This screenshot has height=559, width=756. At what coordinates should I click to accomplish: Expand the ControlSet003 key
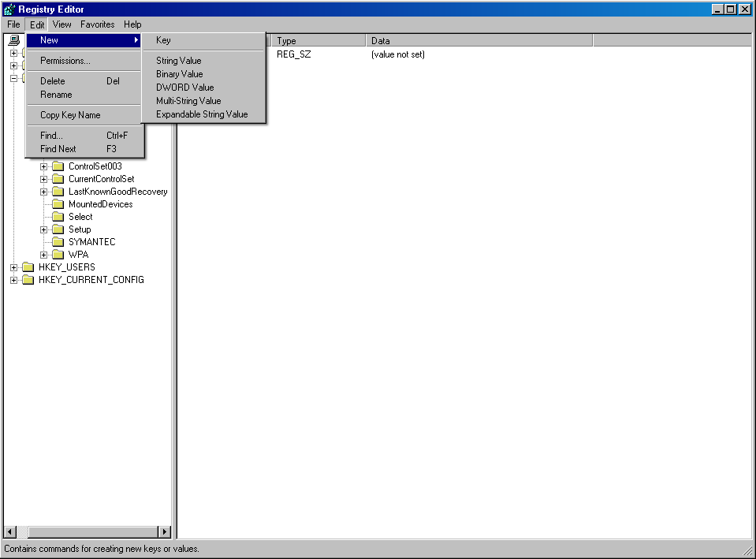click(43, 166)
